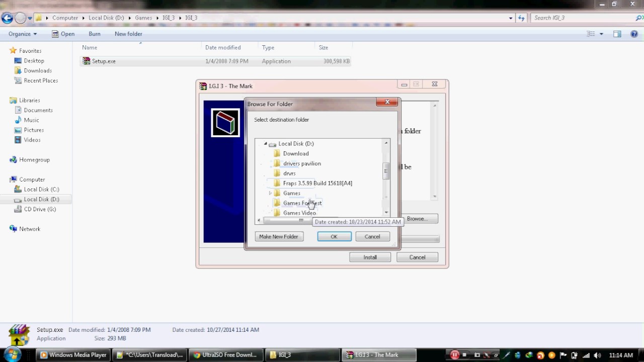
Task: Click the Back arrow in Explorer
Action: (7, 18)
